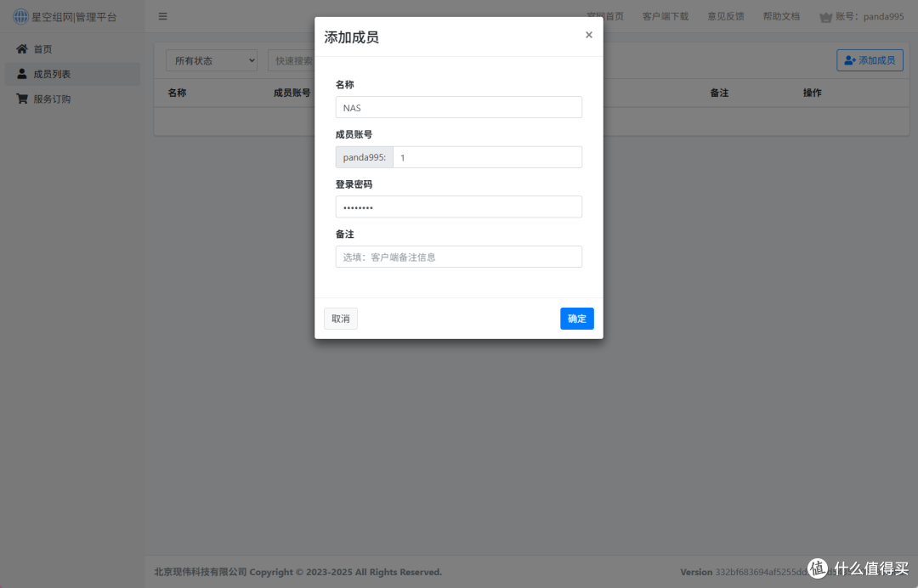Viewport: 918px width, 588px height.
Task: Click the 账号: panda995 account menu
Action: coord(862,16)
